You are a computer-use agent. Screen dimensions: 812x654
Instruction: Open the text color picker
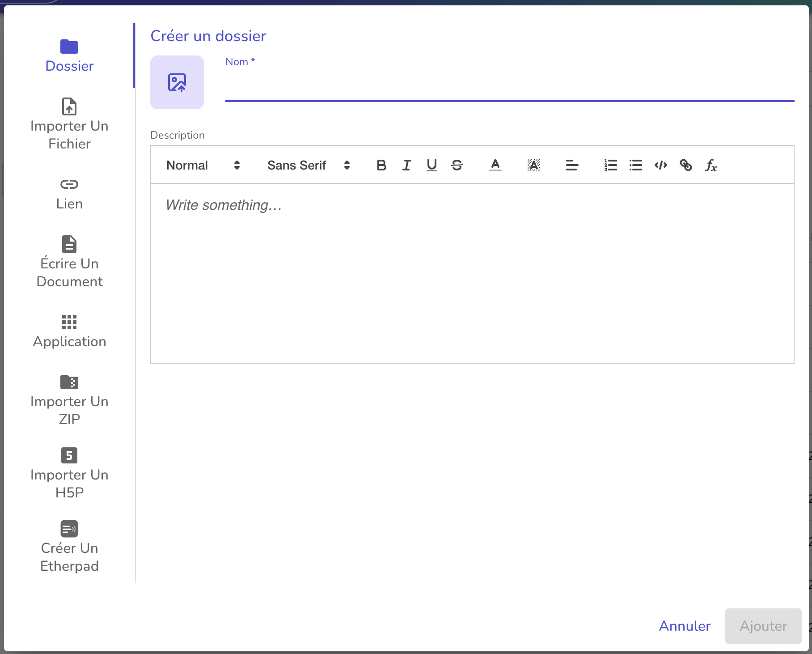coord(495,166)
